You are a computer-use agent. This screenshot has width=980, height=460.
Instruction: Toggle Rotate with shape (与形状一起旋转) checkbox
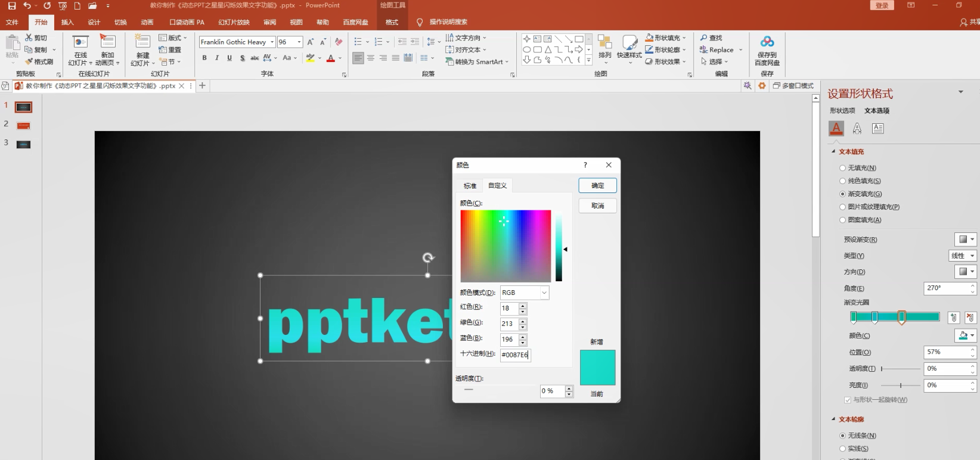[x=848, y=400]
